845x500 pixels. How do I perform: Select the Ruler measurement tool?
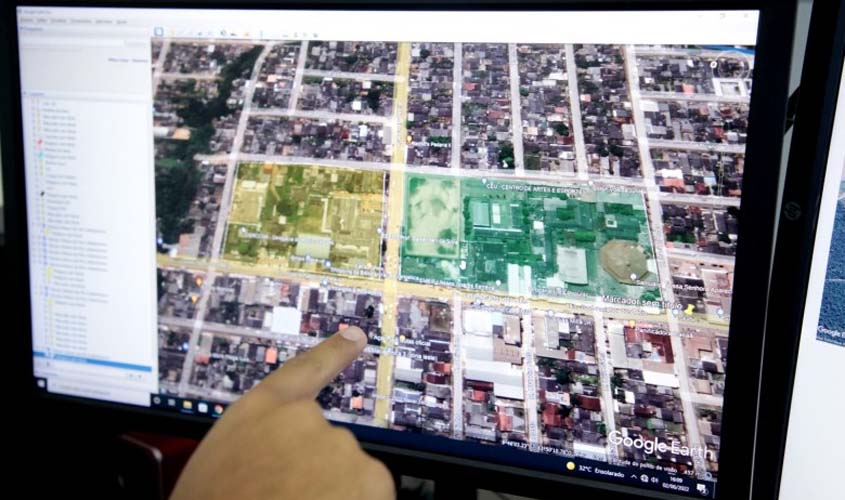261,34
